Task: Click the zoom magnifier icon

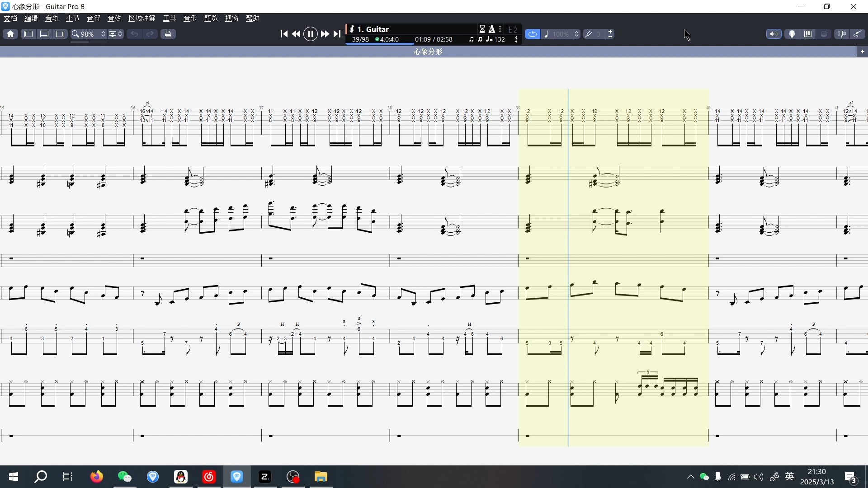Action: tap(75, 34)
